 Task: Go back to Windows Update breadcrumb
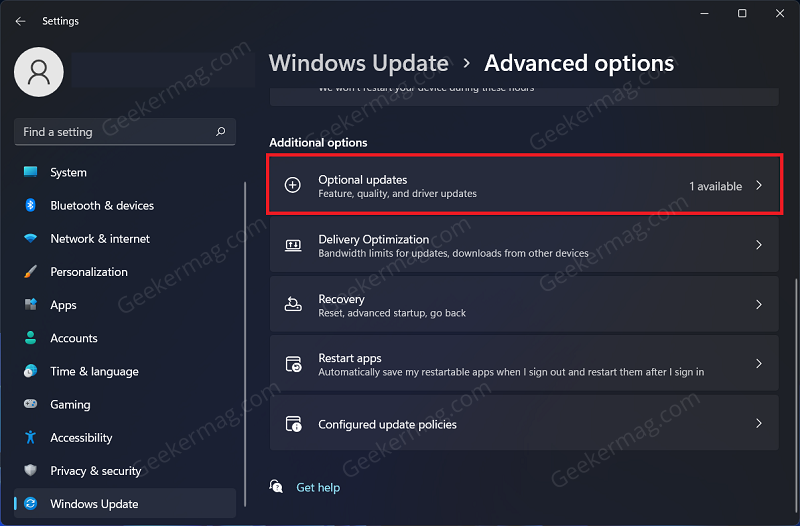pyautogui.click(x=359, y=63)
